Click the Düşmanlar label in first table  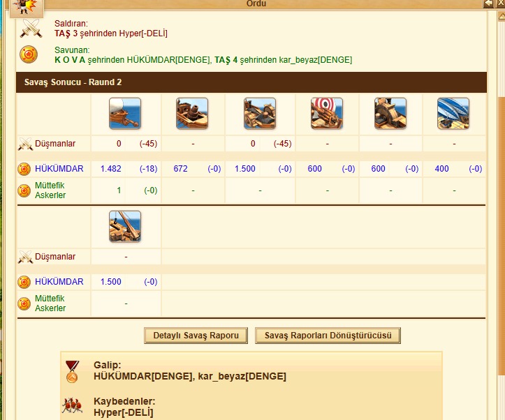click(x=55, y=144)
